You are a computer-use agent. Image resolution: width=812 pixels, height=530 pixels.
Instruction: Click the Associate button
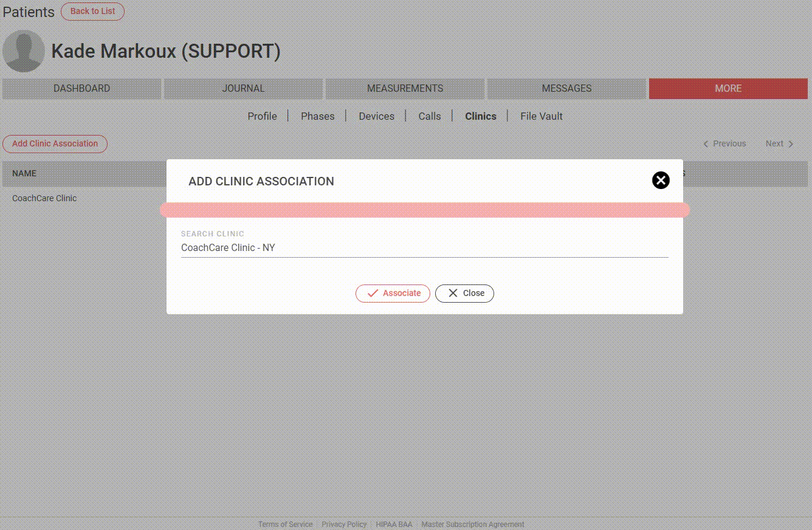point(393,293)
